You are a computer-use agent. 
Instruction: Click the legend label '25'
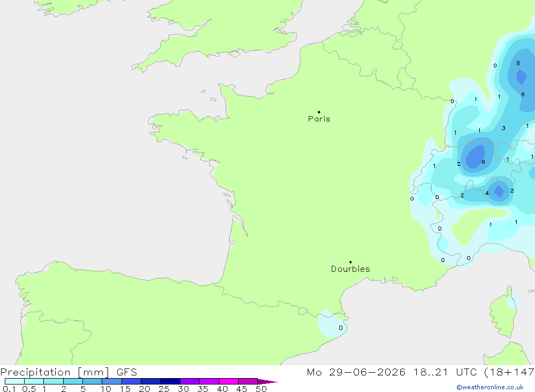click(164, 389)
